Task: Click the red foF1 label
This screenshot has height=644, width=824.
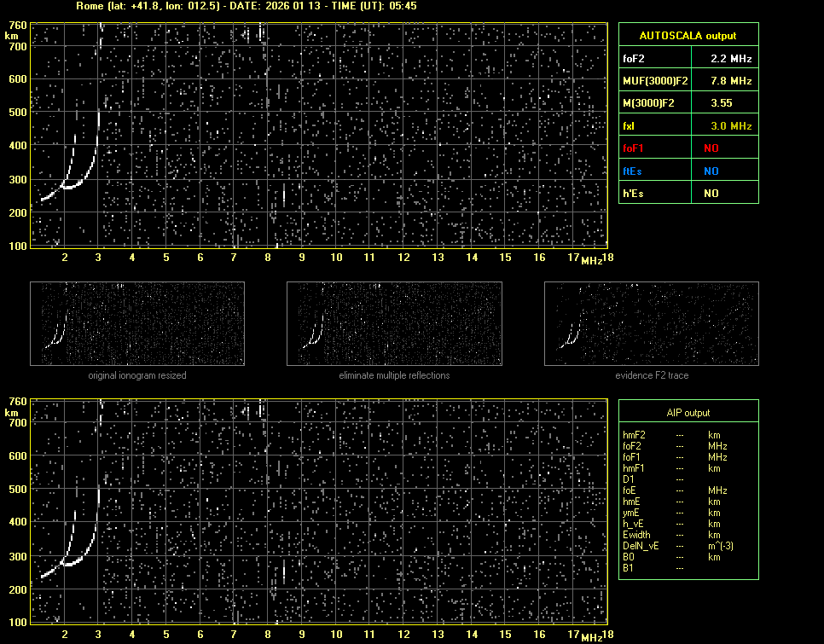Action: tap(633, 148)
